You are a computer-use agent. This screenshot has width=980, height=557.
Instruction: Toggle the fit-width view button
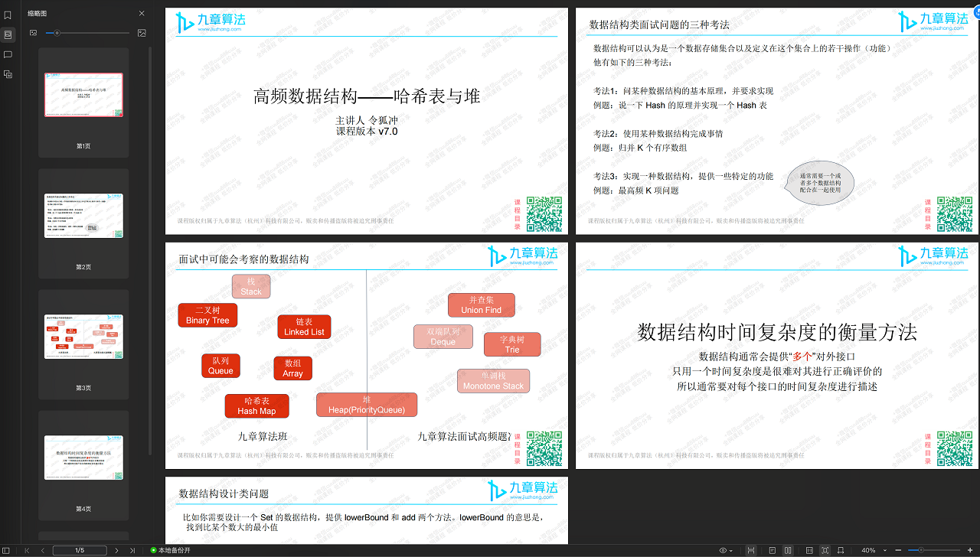(750, 550)
